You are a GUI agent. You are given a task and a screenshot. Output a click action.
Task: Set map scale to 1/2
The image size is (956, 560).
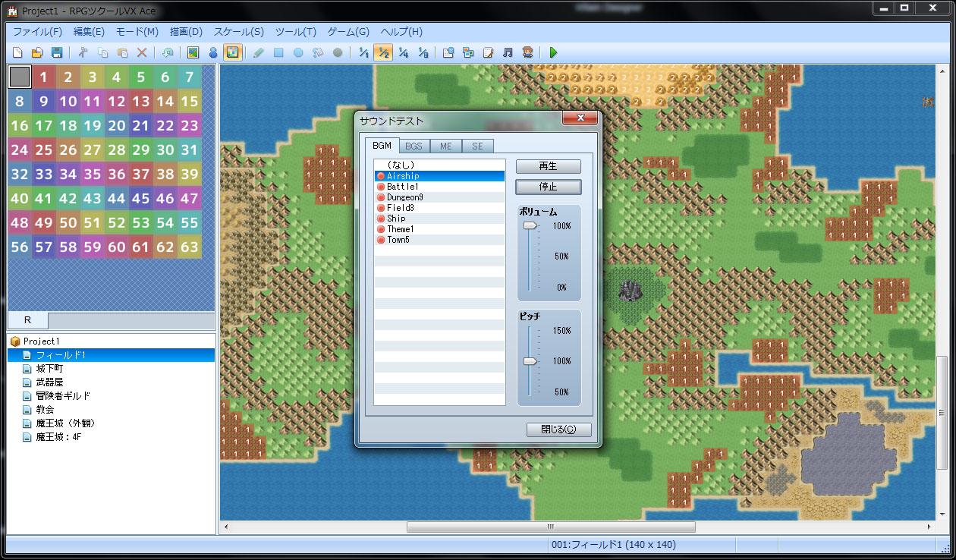384,53
